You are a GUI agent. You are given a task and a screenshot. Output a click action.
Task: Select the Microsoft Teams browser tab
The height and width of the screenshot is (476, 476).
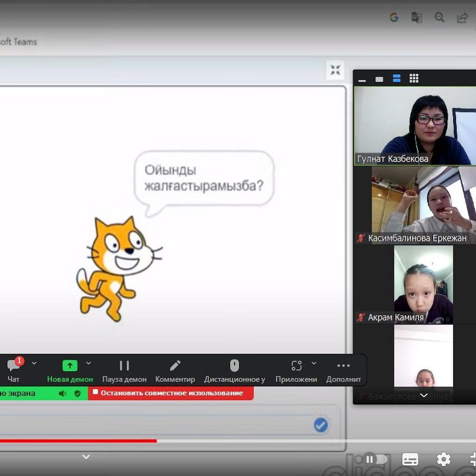[19, 42]
